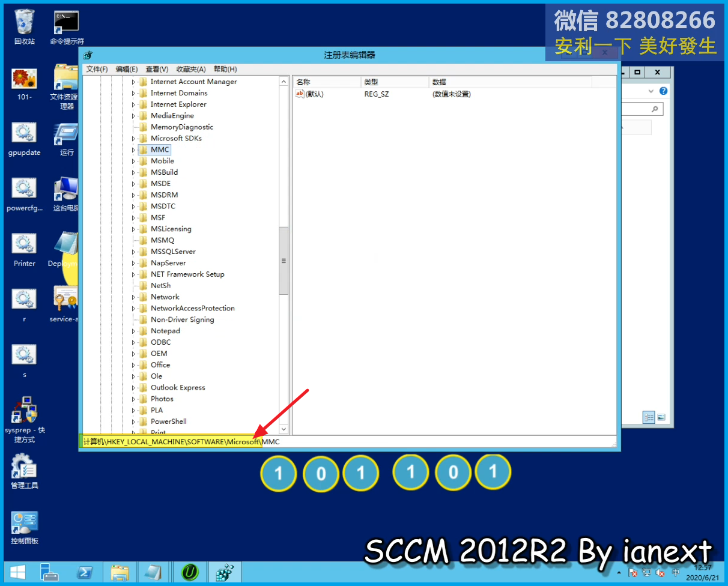Screen dimensions: 728x586
Task: Sort values by the 类型 column header
Action: coord(395,82)
